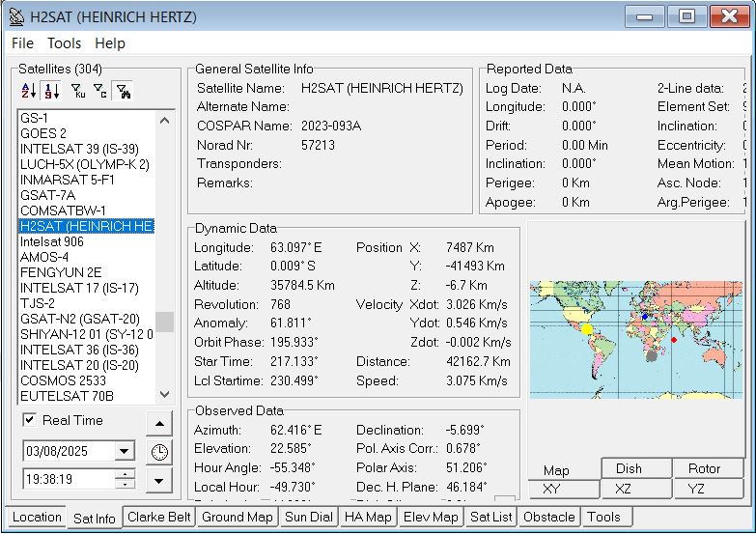Select INTELSAT 20 (IS-20) satellite
Screen dimensions: 756x534
point(87,365)
